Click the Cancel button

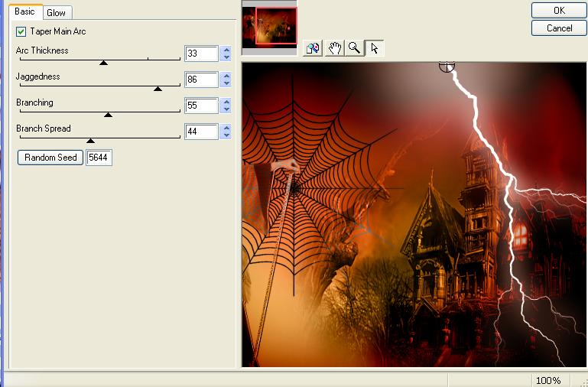(559, 28)
